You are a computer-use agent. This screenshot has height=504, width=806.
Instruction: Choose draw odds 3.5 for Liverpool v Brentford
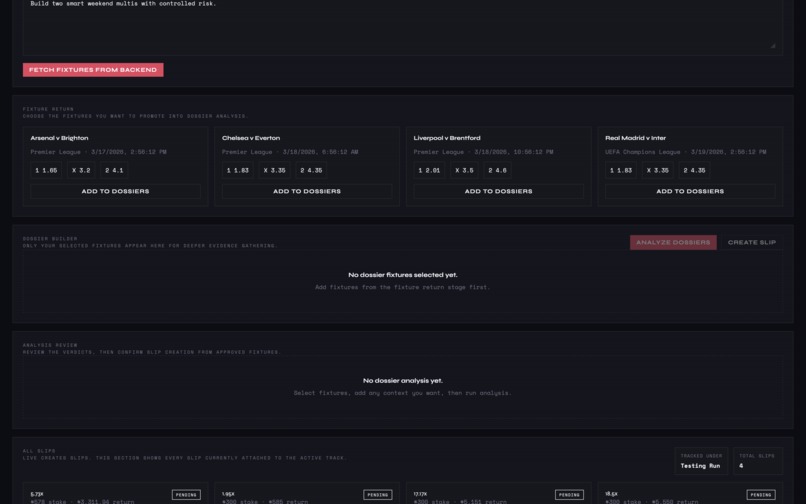pos(464,170)
